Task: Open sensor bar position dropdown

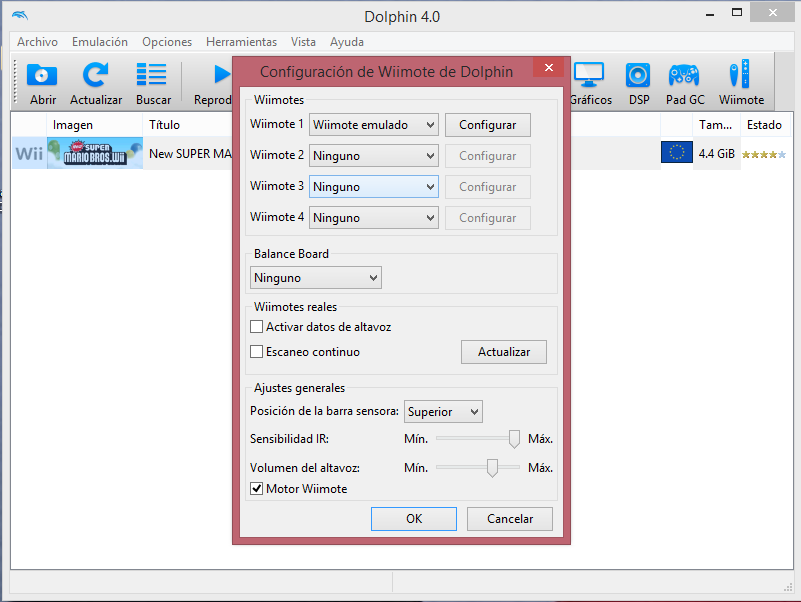Action: point(443,411)
